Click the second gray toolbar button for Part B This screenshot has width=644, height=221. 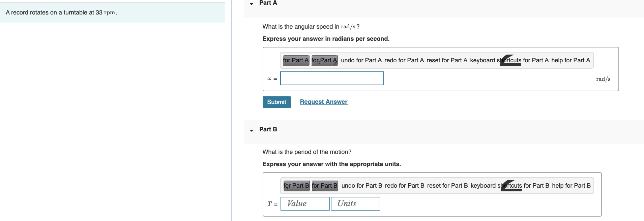[x=325, y=186]
